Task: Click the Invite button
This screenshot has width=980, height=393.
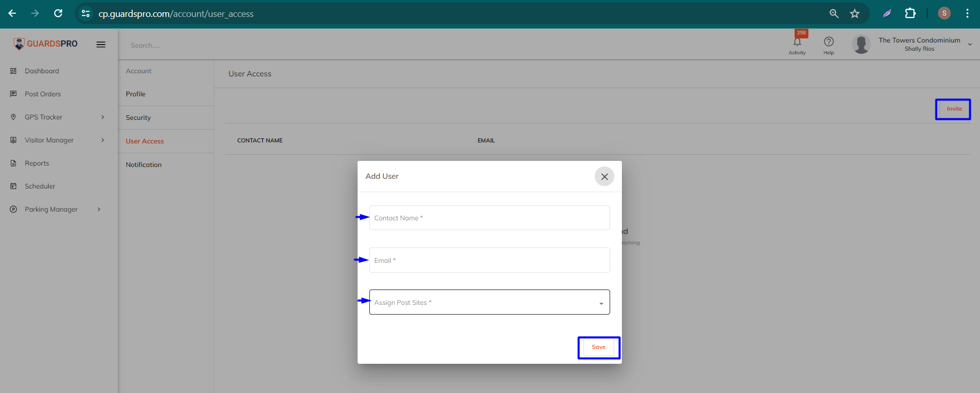Action: (x=954, y=109)
